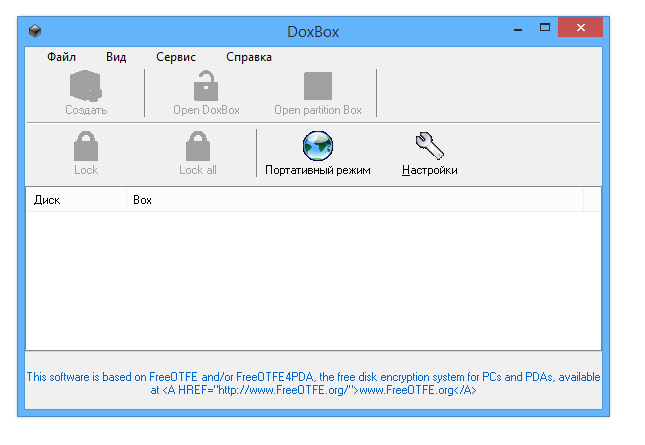
Task: Click the Lock all padlock icon
Action: [198, 146]
